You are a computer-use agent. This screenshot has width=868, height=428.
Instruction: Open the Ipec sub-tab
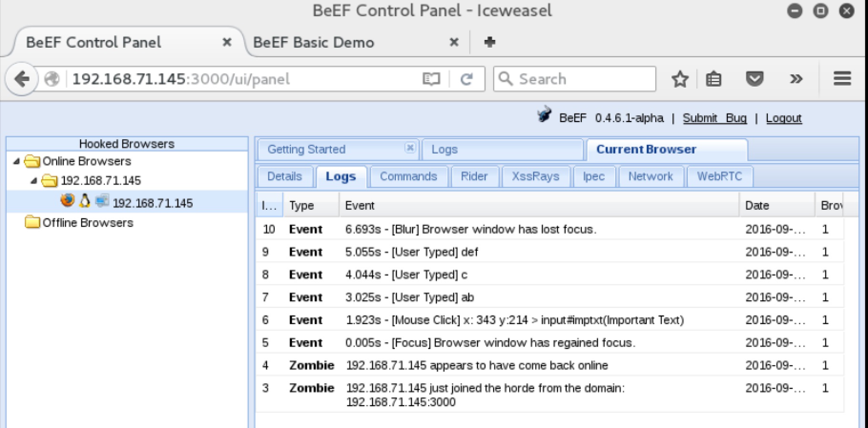click(x=594, y=176)
